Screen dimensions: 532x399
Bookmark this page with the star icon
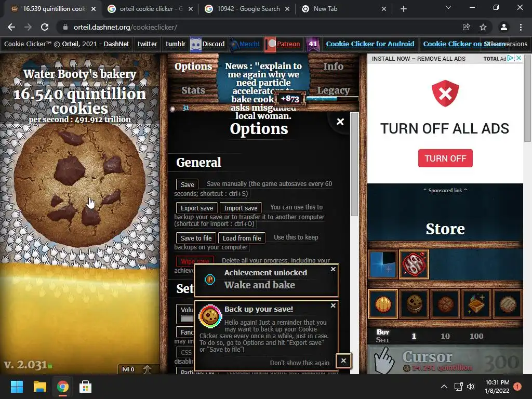483,27
